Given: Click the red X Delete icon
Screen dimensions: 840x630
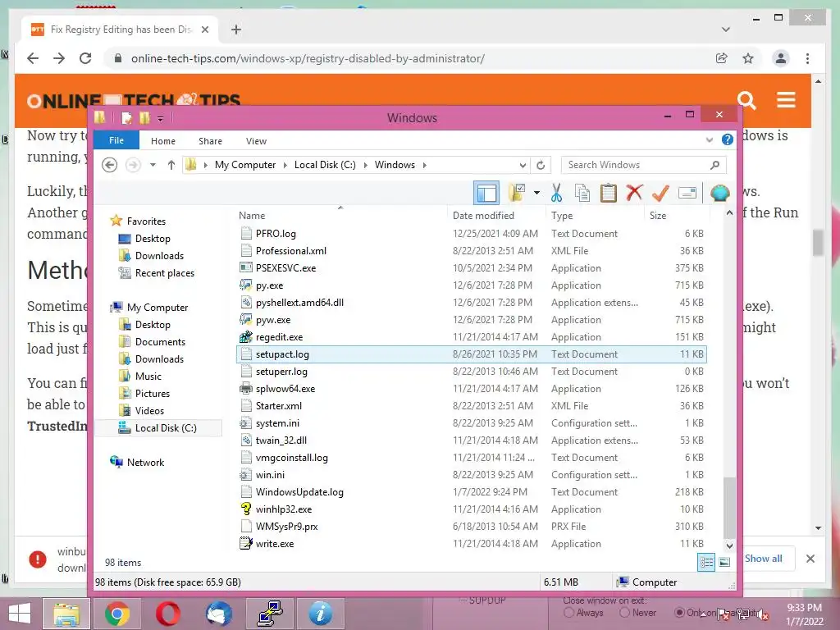Looking at the screenshot, I should point(634,193).
